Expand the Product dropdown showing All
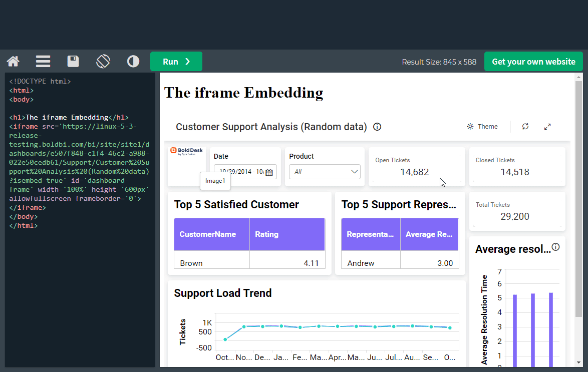Viewport: 588px width, 372px height. [325, 172]
